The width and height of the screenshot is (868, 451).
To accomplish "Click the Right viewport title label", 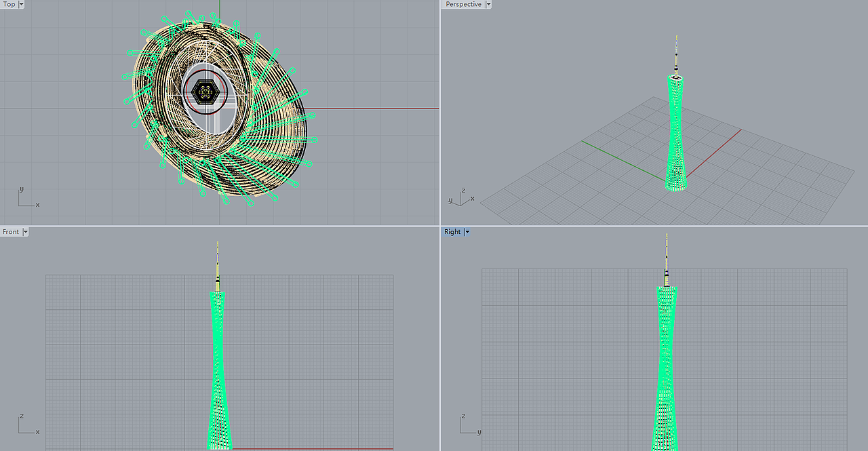I will click(x=452, y=232).
